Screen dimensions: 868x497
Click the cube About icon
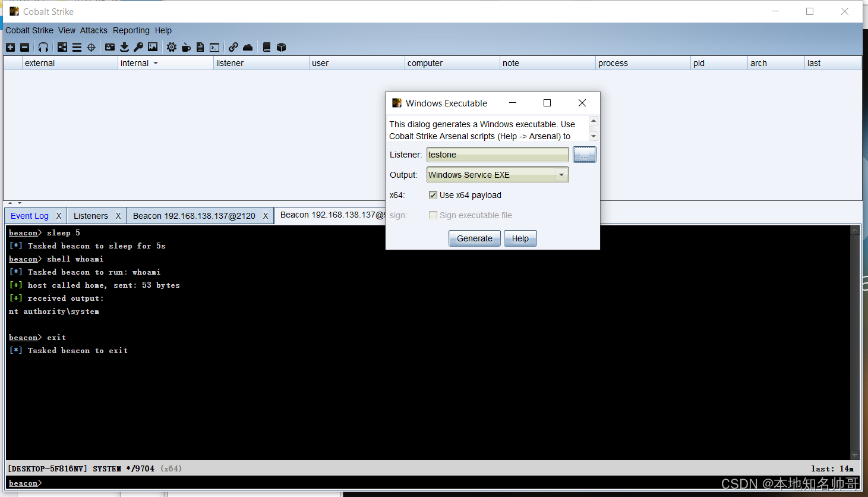click(x=282, y=47)
